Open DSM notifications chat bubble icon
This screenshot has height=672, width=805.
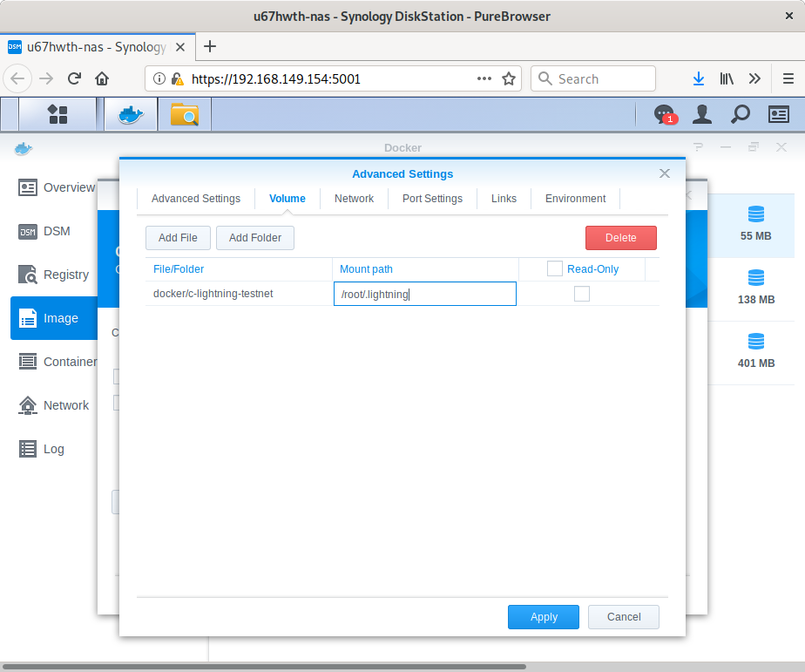(x=665, y=114)
